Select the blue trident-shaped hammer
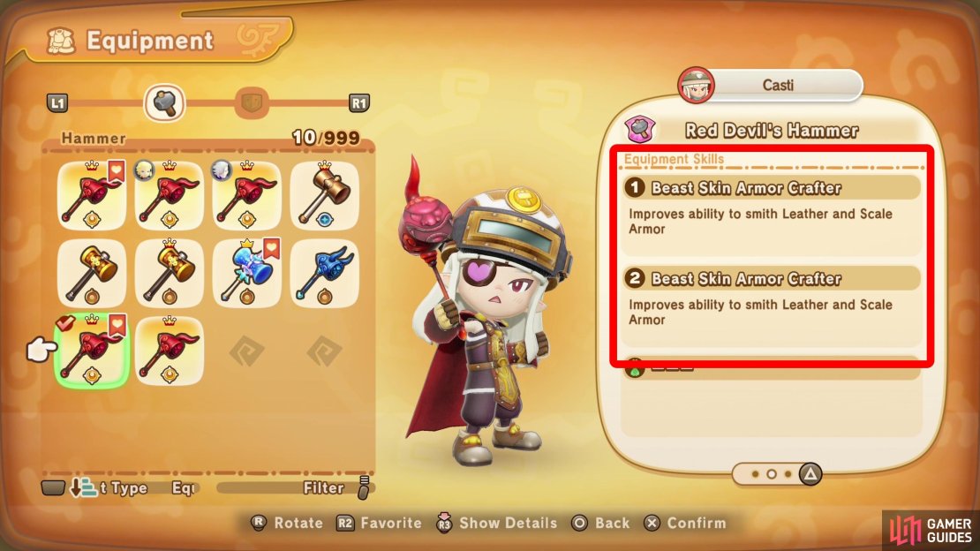Image resolution: width=980 pixels, height=551 pixels. pos(324,273)
